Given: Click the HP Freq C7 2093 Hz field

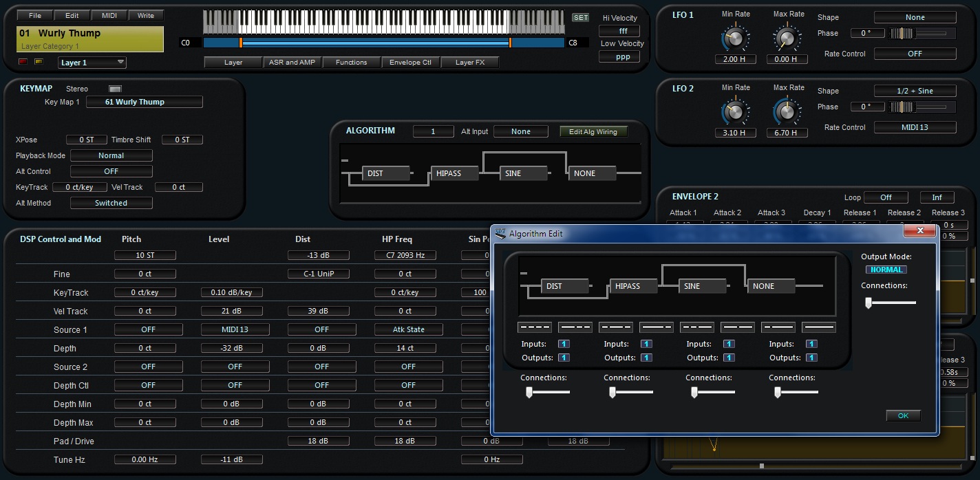Looking at the screenshot, I should [x=405, y=255].
